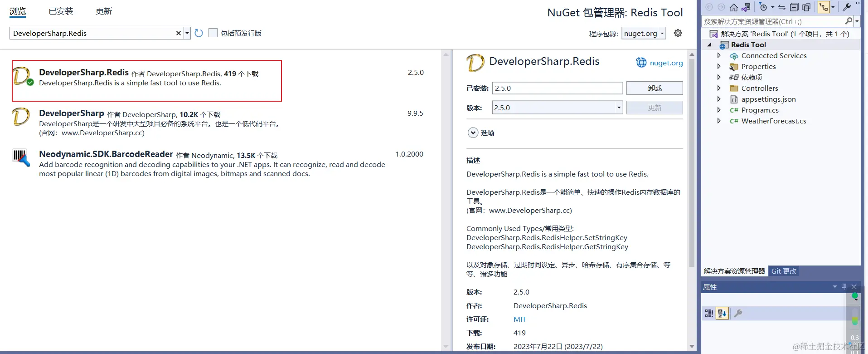Click the Solution Explorer Forward arrow
Image resolution: width=868 pixels, height=354 pixels.
[x=721, y=7]
